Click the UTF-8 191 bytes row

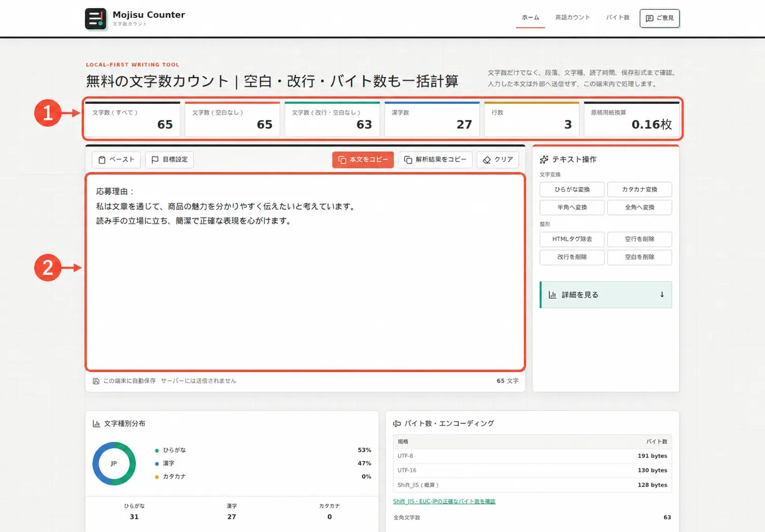click(x=532, y=456)
